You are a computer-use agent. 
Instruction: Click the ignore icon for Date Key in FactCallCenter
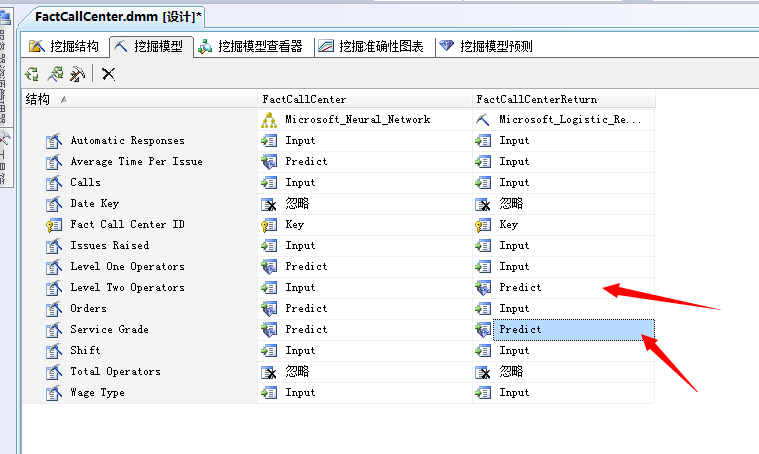tap(269, 205)
